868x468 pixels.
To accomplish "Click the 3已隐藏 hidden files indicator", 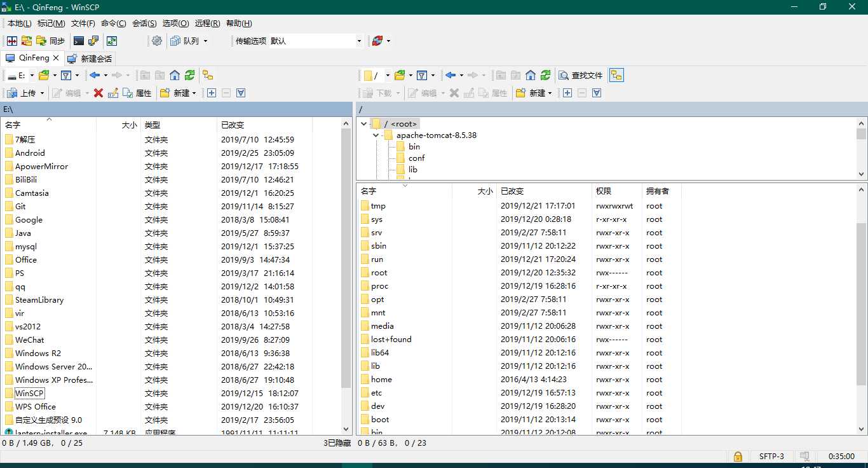I will point(337,443).
